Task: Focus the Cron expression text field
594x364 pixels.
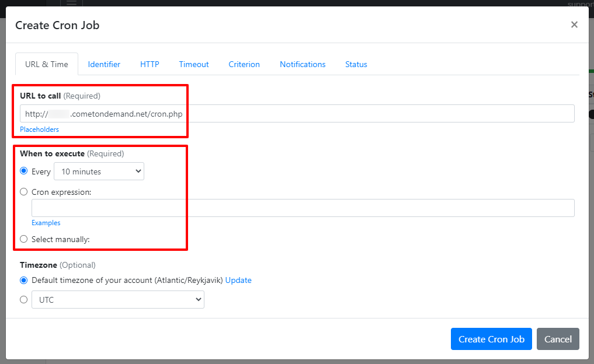Action: coord(303,208)
